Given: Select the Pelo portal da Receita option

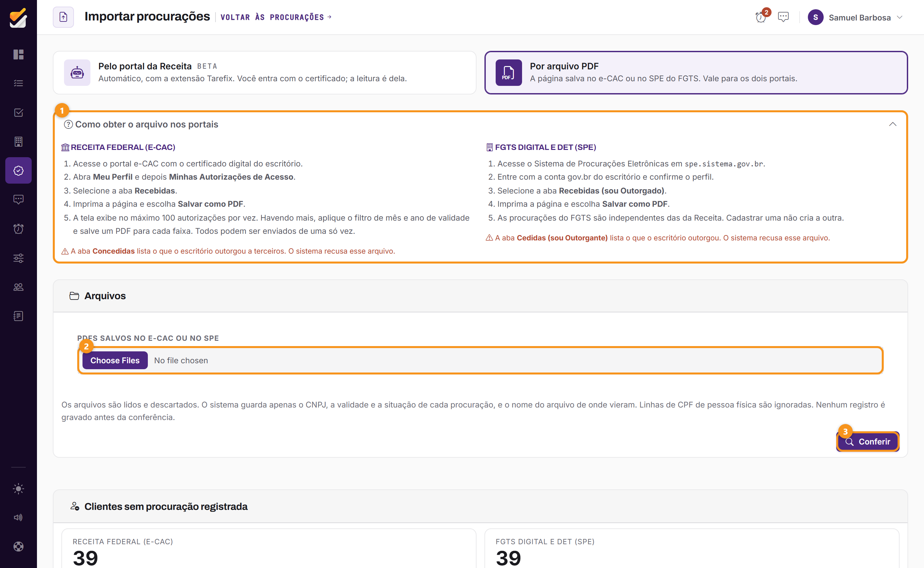Looking at the screenshot, I should pyautogui.click(x=265, y=73).
